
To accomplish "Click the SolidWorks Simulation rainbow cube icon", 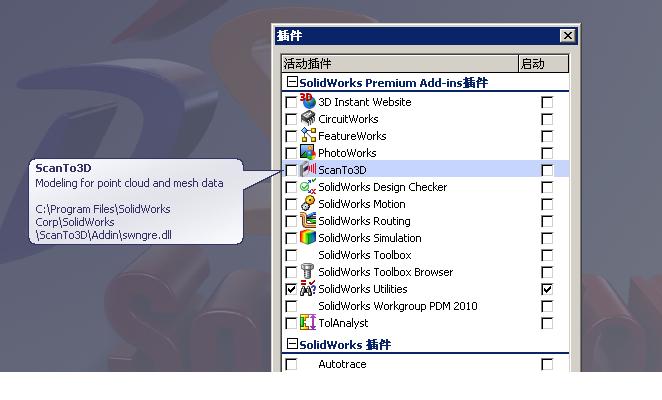I will coord(308,237).
